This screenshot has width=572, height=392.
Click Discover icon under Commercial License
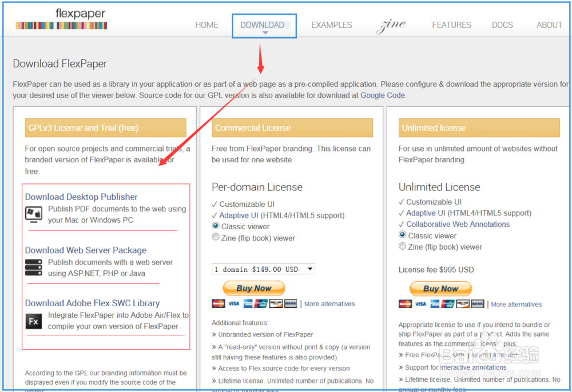276,303
